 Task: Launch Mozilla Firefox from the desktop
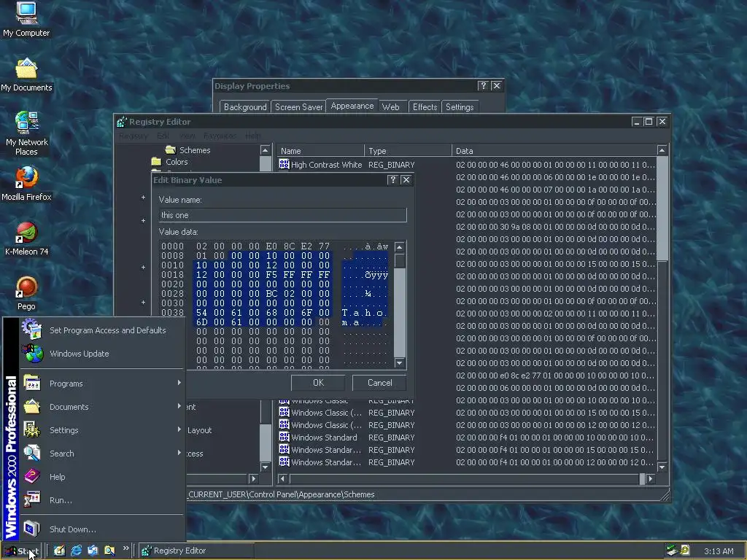click(x=26, y=184)
